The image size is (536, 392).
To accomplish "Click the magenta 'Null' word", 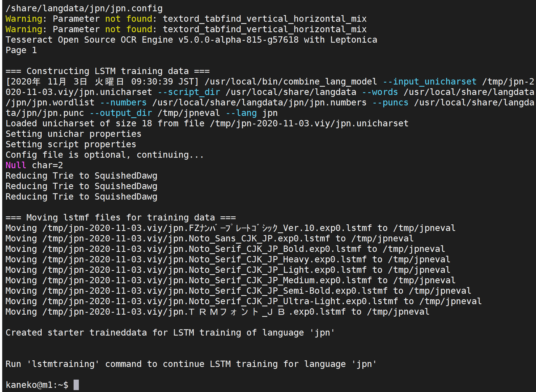I will pyautogui.click(x=16, y=165).
